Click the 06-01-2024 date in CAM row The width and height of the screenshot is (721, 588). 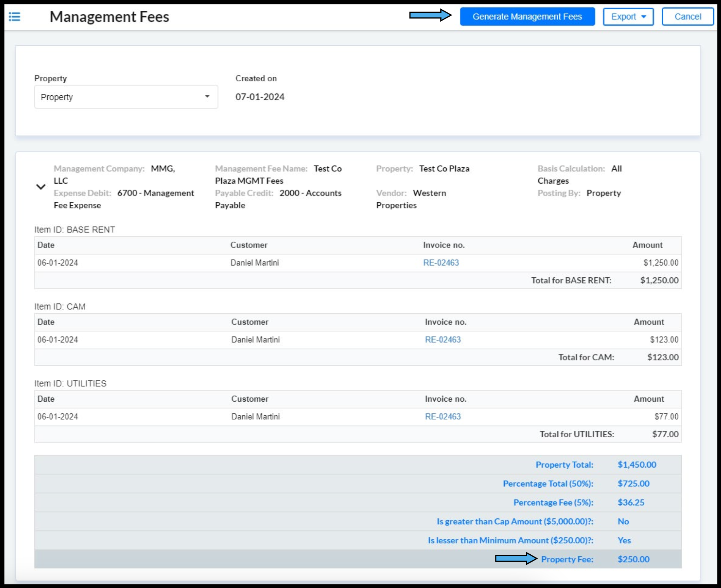point(58,340)
